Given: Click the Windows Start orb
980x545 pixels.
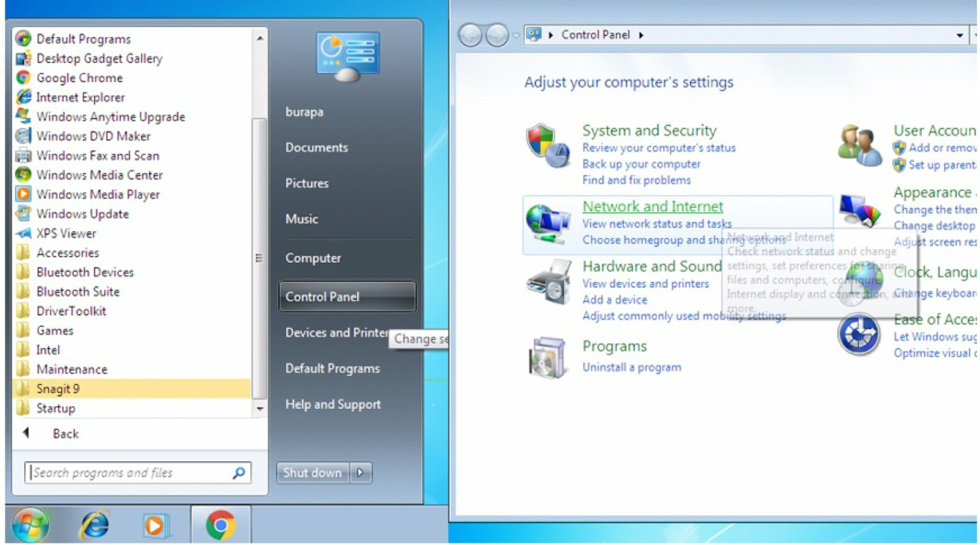Looking at the screenshot, I should click(x=30, y=524).
